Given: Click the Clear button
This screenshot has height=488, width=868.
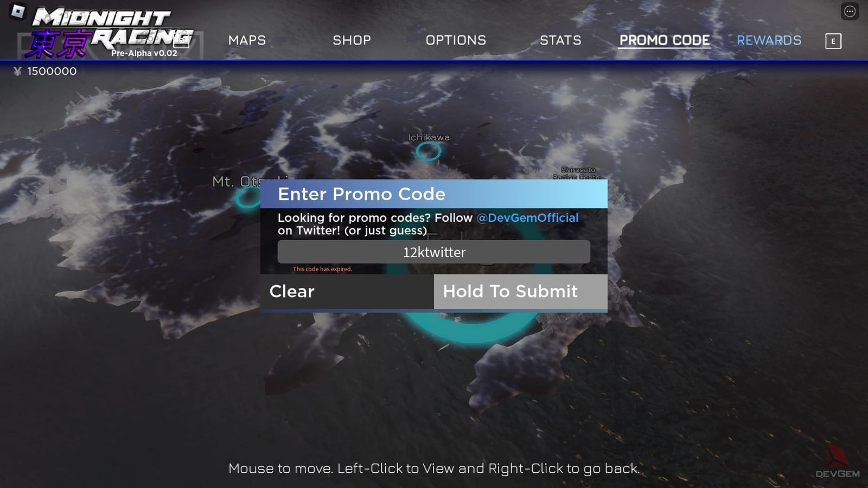Looking at the screenshot, I should tap(347, 292).
